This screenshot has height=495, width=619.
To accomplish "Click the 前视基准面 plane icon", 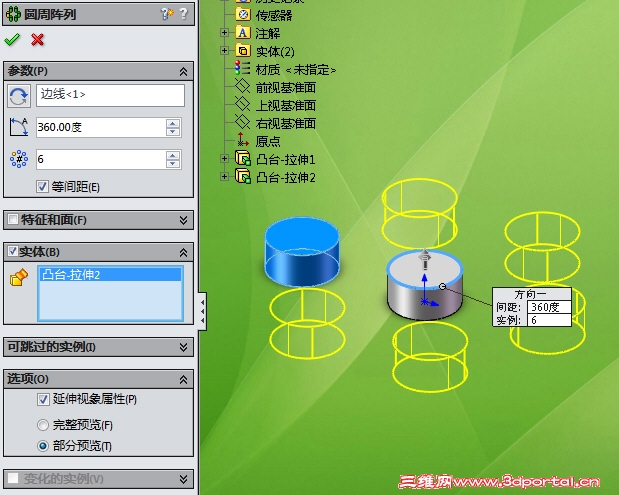I will pyautogui.click(x=242, y=86).
